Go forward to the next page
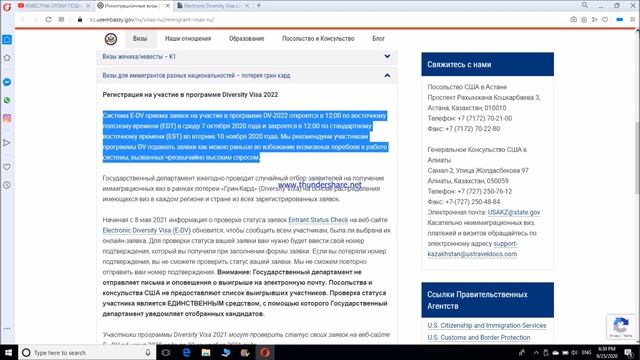 point(35,20)
